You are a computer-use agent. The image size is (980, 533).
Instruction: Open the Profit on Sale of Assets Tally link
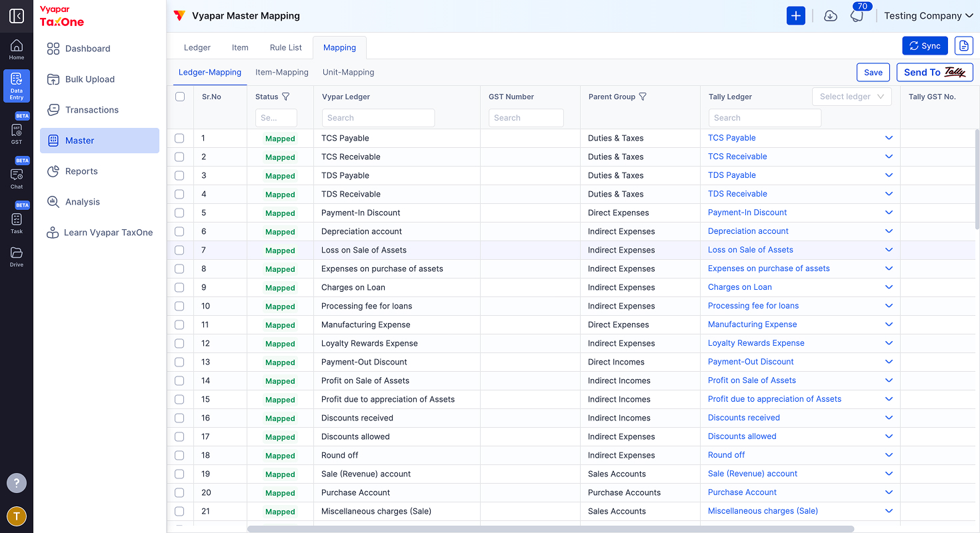click(752, 380)
